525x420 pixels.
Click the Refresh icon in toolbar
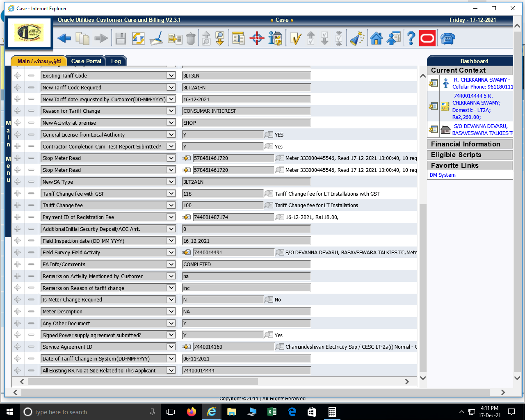[x=138, y=39]
